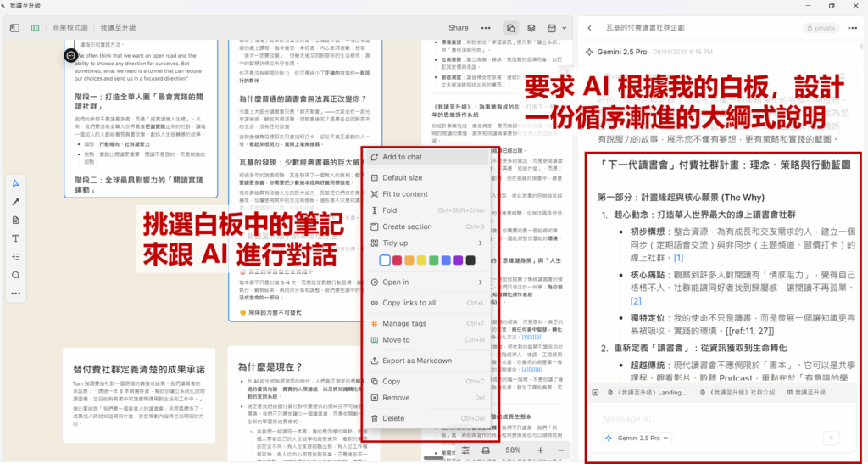Pick the black color swatch
868x464 pixels.
point(470,260)
